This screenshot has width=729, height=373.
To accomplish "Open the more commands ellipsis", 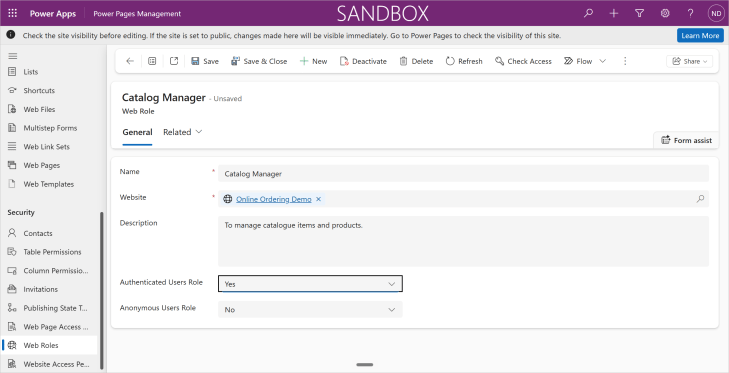I will [x=625, y=61].
